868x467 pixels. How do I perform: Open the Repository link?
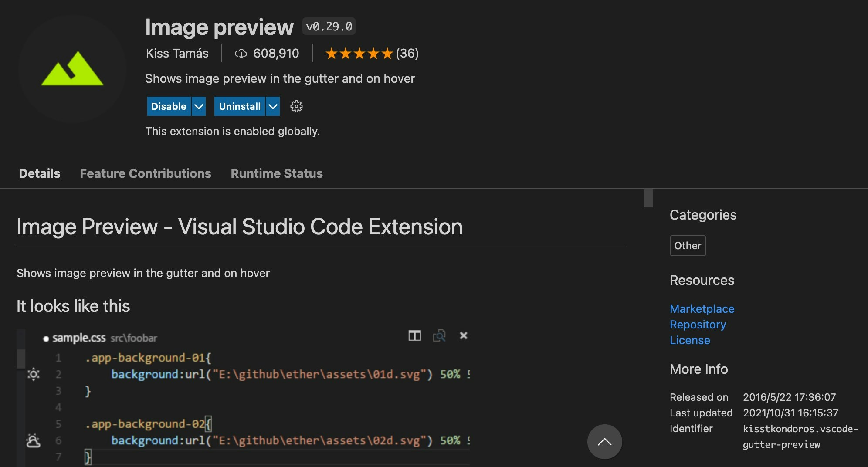click(698, 325)
